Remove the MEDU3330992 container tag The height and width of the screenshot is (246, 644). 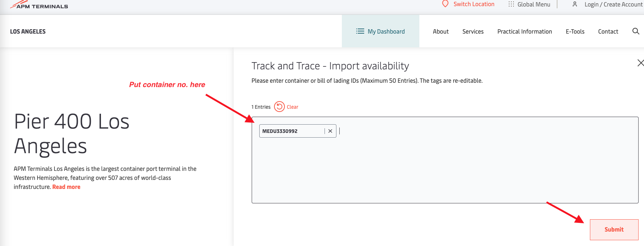330,131
